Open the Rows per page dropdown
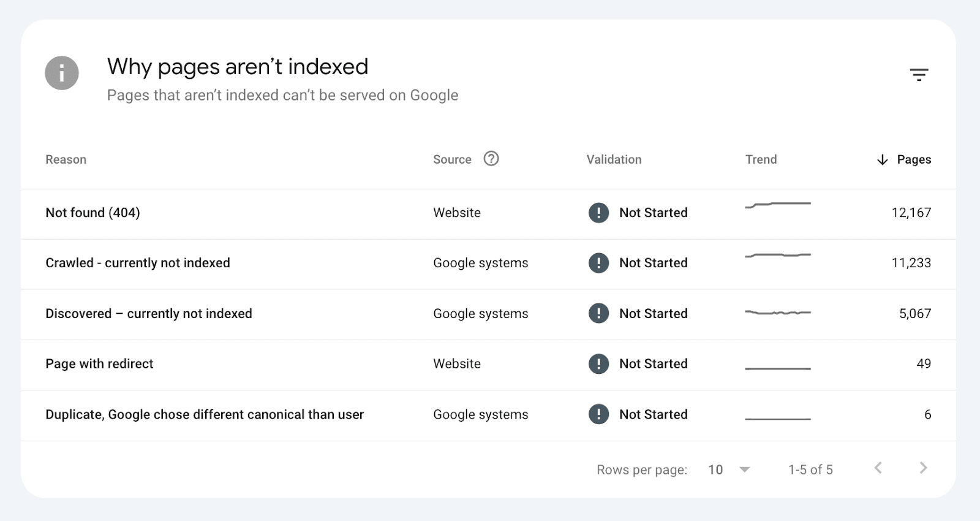980x521 pixels. pos(728,470)
